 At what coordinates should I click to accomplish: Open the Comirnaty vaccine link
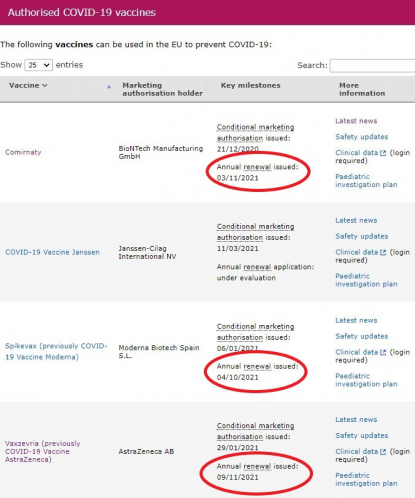23,152
